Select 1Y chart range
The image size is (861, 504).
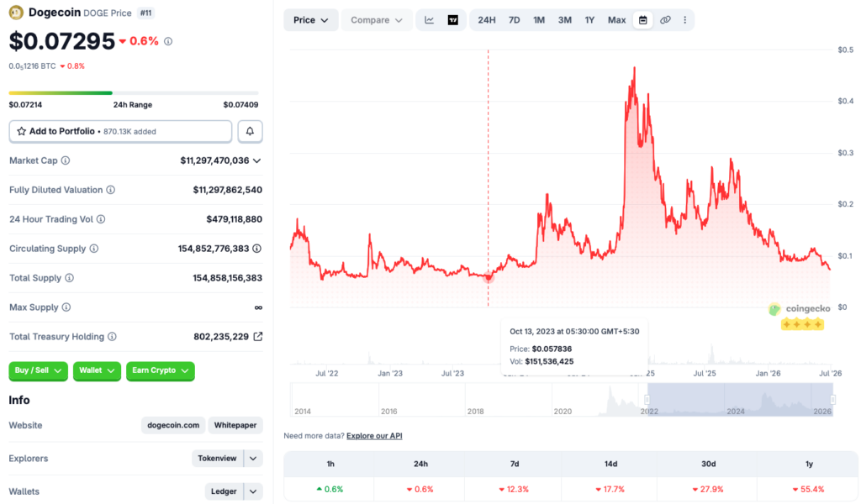click(589, 20)
